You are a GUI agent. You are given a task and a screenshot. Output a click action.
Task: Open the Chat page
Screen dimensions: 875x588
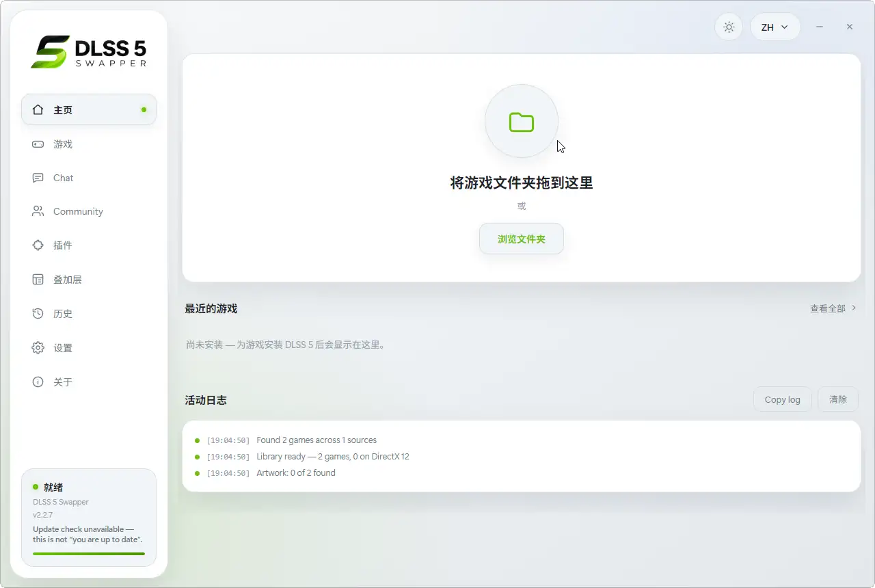pyautogui.click(x=89, y=178)
